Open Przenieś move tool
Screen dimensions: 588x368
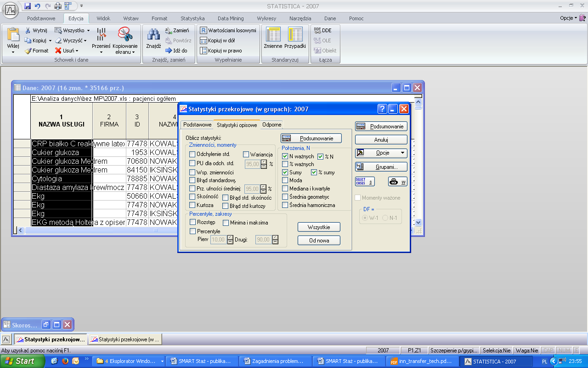[x=101, y=40]
